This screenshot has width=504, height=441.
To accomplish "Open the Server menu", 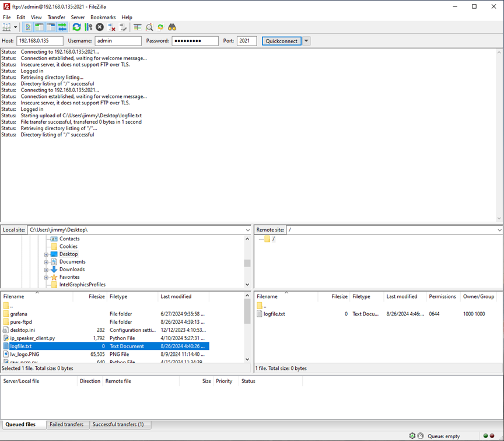I will click(x=78, y=17).
